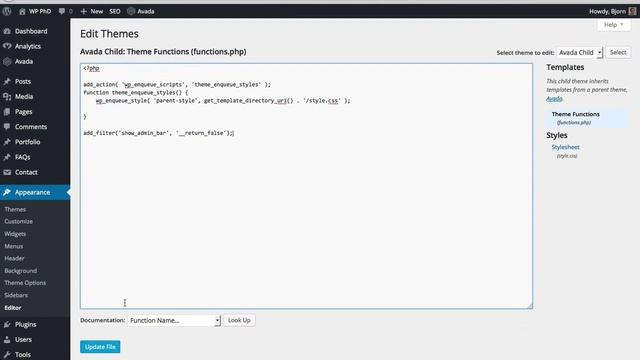
Task: Click the Appearance paintbrush icon
Action: point(7,192)
